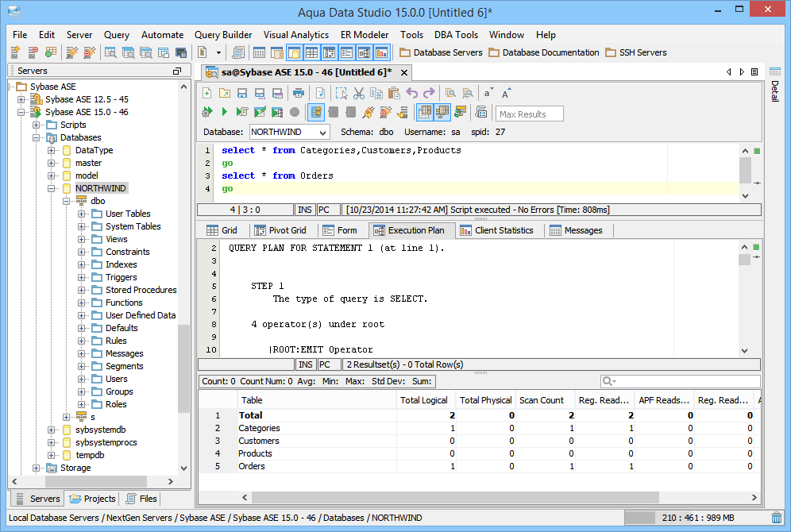The width and height of the screenshot is (791, 532).
Task: Toggle the INS insert mode indicator in editor status
Action: pos(305,210)
